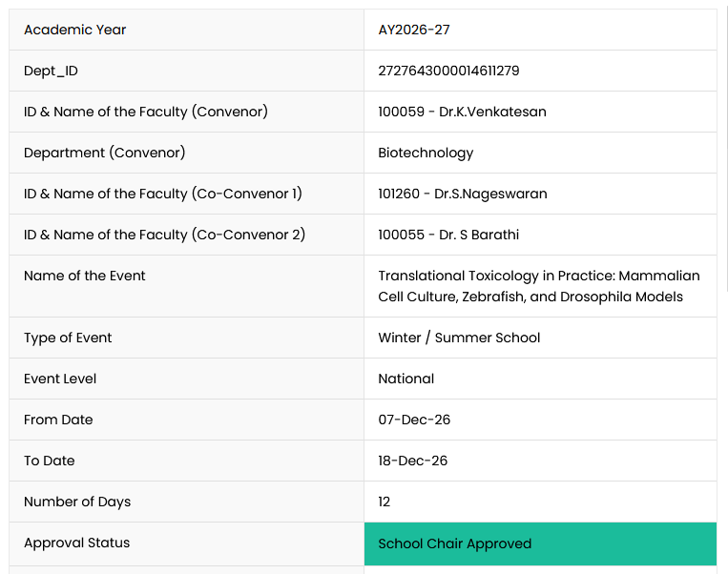This screenshot has width=728, height=574.
Task: Click the Biotechnology department value
Action: 426,153
